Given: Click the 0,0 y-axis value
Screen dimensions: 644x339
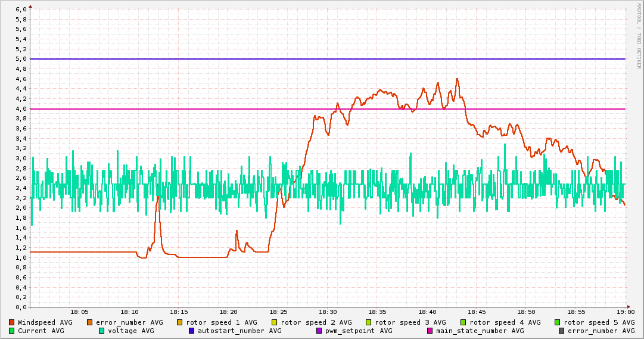Looking at the screenshot, I should click(21, 307).
